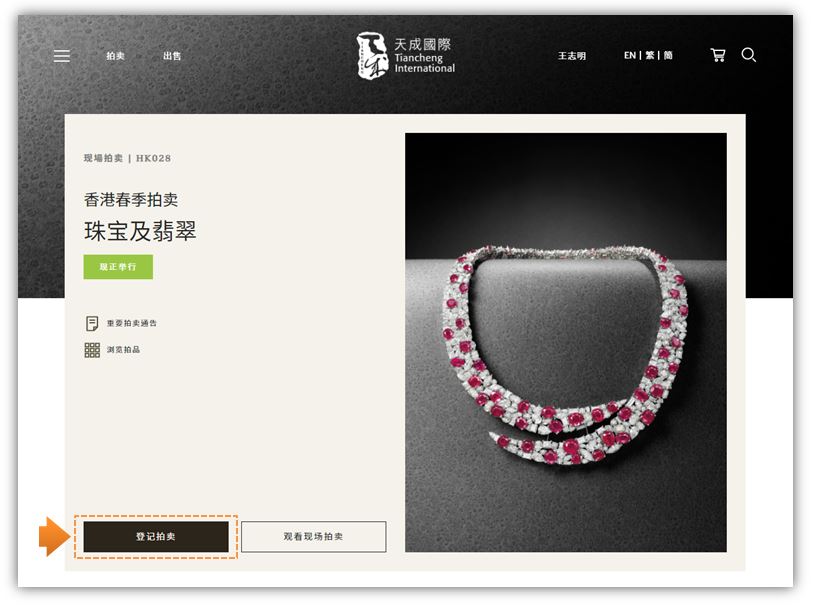This screenshot has width=813, height=606.
Task: Click the Tiancheng International logo
Action: (x=405, y=55)
